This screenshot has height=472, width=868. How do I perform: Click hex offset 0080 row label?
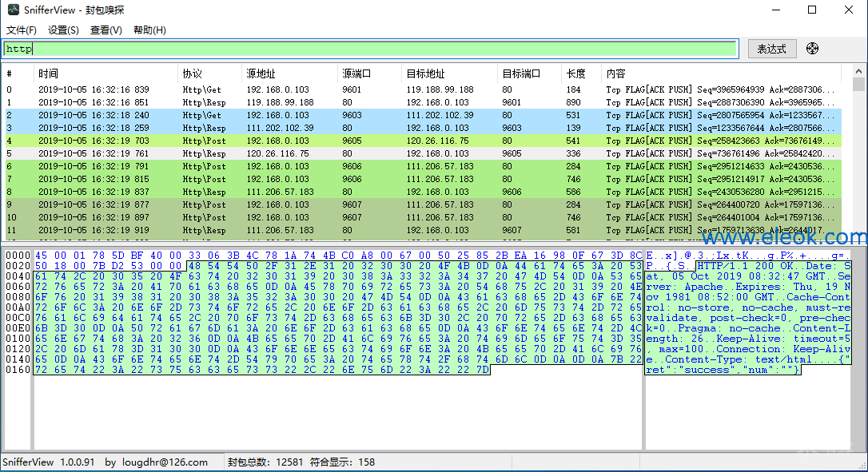[x=18, y=297]
